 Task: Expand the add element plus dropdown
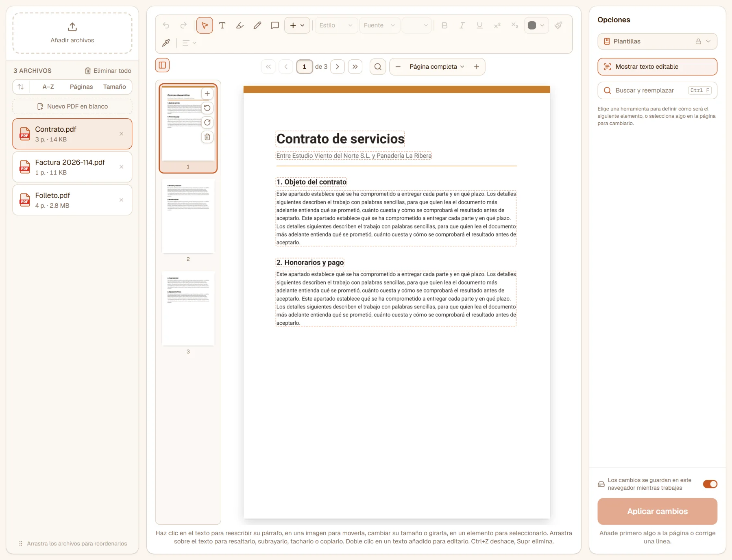point(297,26)
